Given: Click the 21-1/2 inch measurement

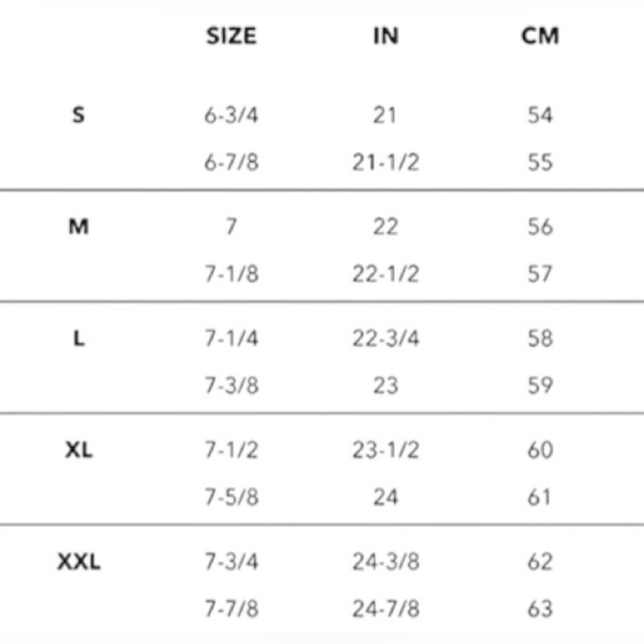Looking at the screenshot, I should (x=385, y=162).
